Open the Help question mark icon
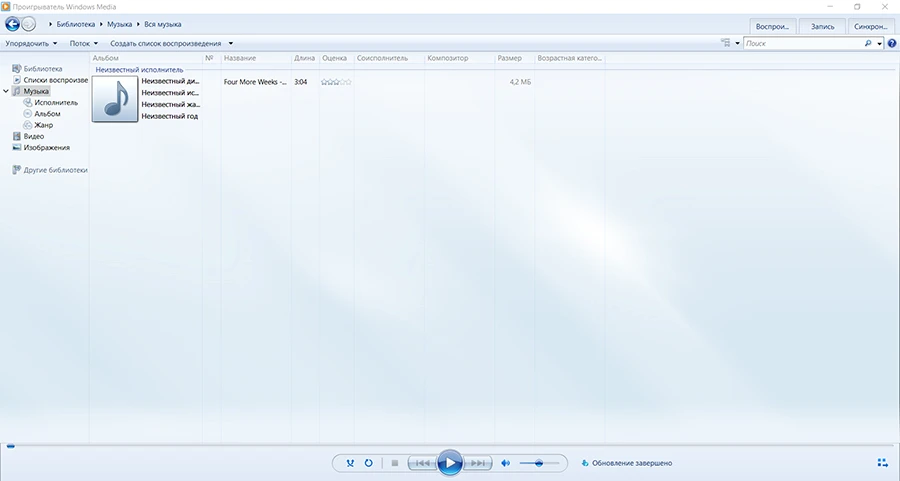The width and height of the screenshot is (900, 481). [892, 44]
